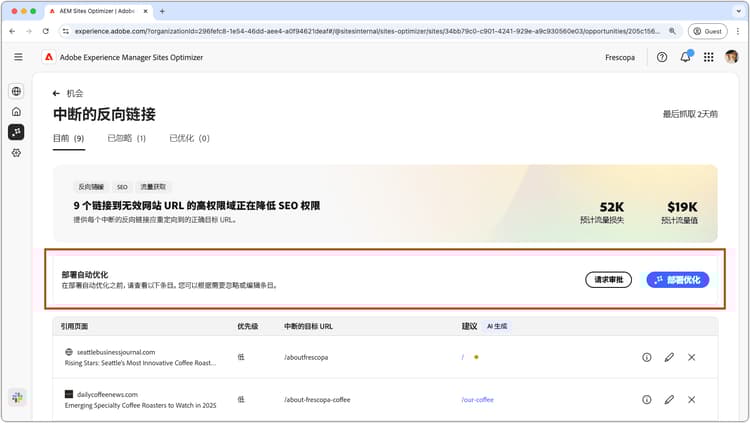The image size is (750, 423).
Task: Click the Adobe logo icon
Action: click(49, 57)
